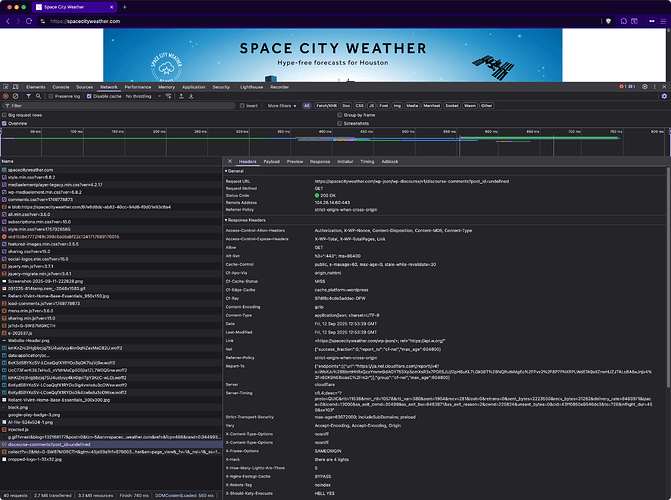
Task: Uncheck the Overview option
Action: [x=4, y=123]
